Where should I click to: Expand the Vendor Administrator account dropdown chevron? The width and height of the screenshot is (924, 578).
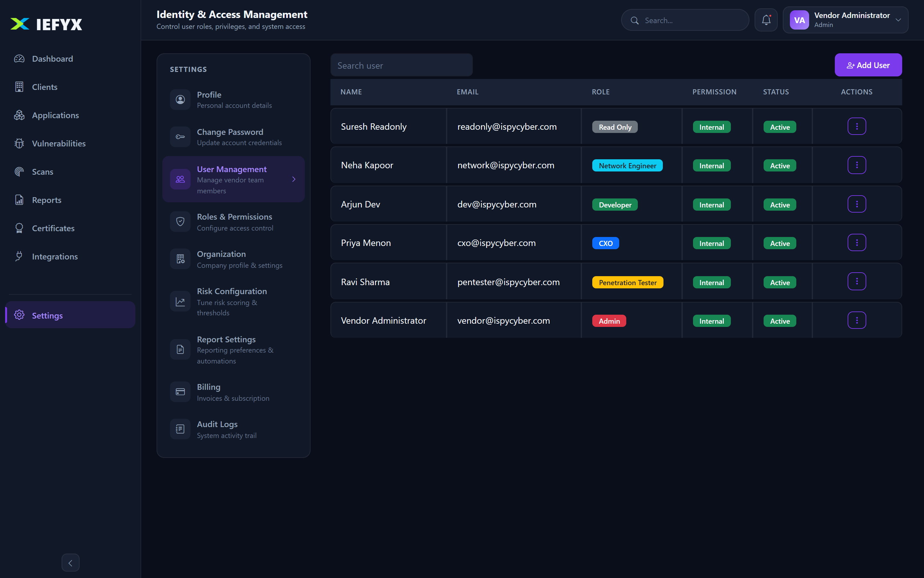tap(898, 20)
